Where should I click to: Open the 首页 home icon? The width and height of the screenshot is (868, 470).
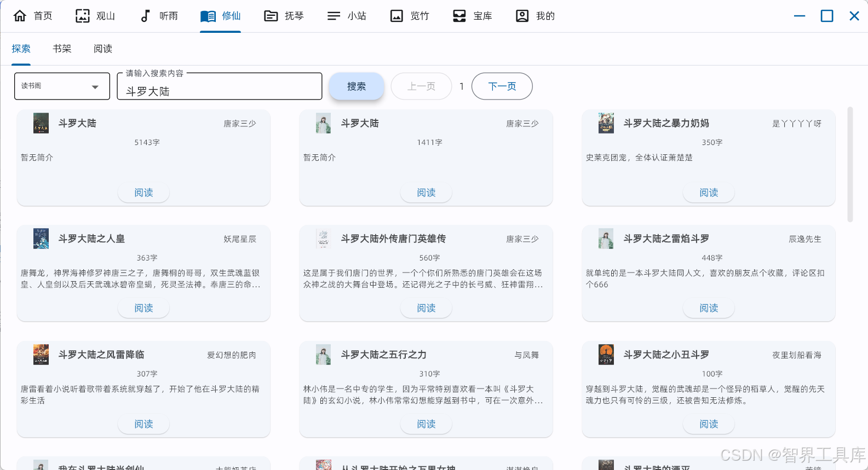20,16
